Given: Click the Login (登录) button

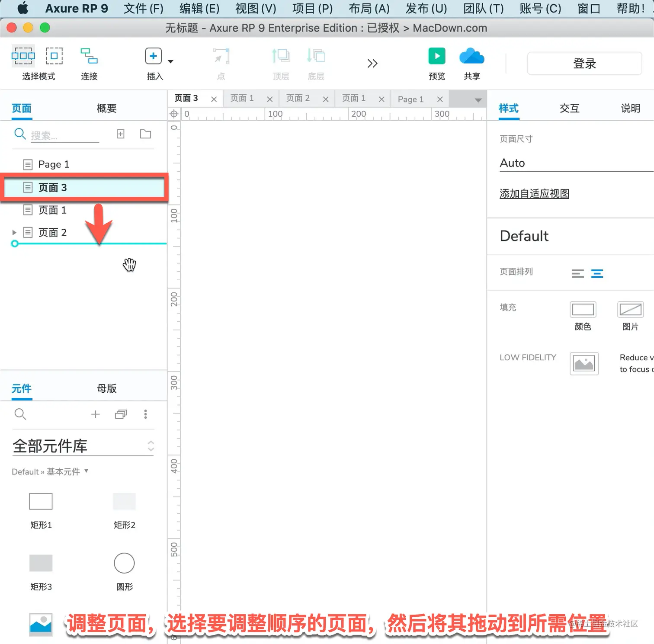Looking at the screenshot, I should click(x=584, y=64).
